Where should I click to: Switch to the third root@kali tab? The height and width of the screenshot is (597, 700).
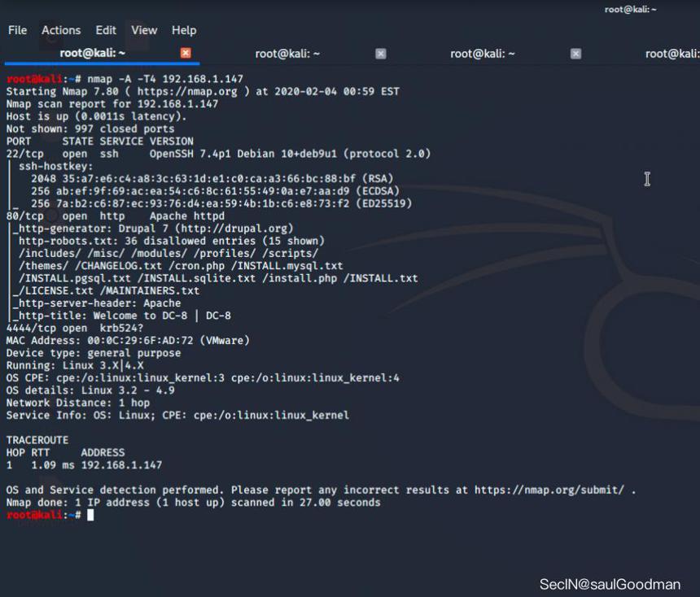point(483,54)
